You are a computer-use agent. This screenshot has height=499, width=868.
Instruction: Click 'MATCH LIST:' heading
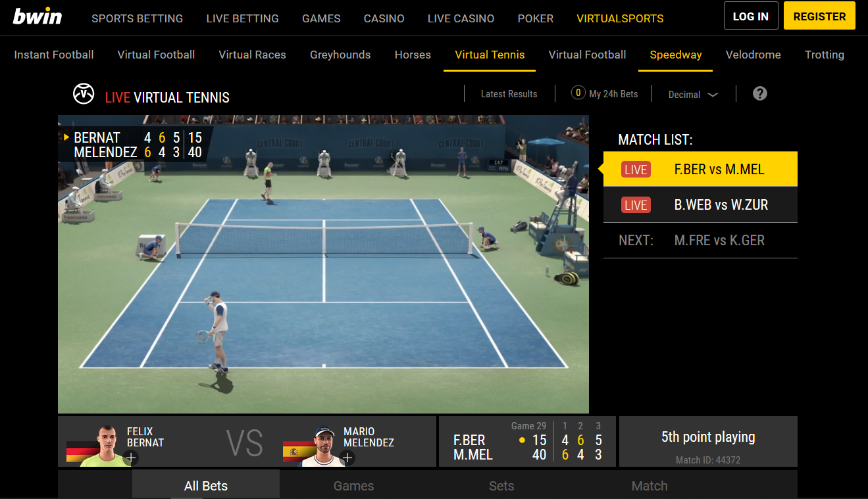point(655,139)
